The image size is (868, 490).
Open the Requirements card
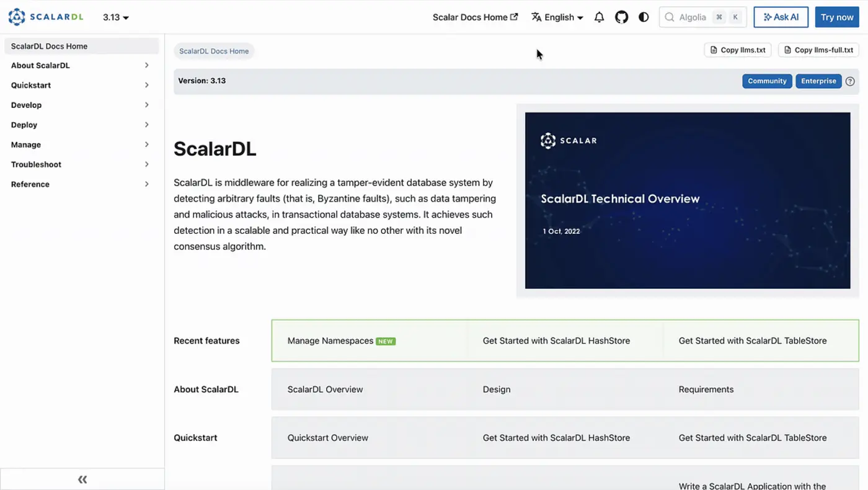pyautogui.click(x=761, y=390)
